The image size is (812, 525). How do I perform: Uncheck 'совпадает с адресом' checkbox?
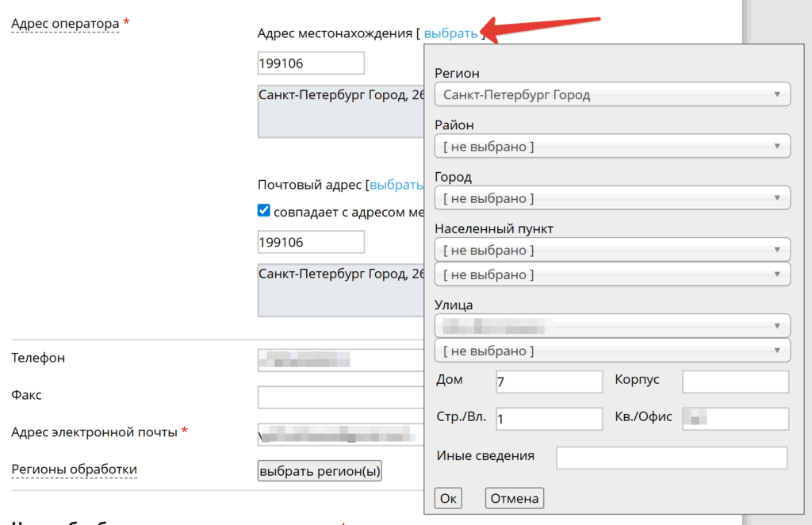265,211
